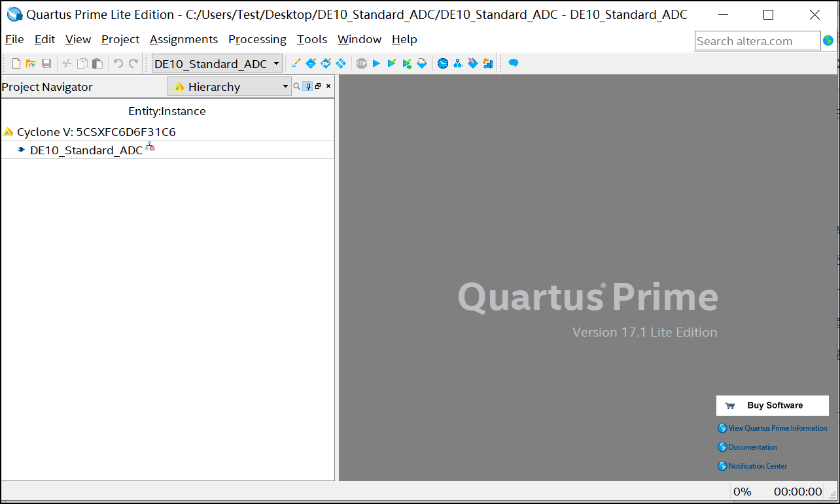Open the Programmer toolbar icon
840x504 pixels.
pyautogui.click(x=473, y=63)
